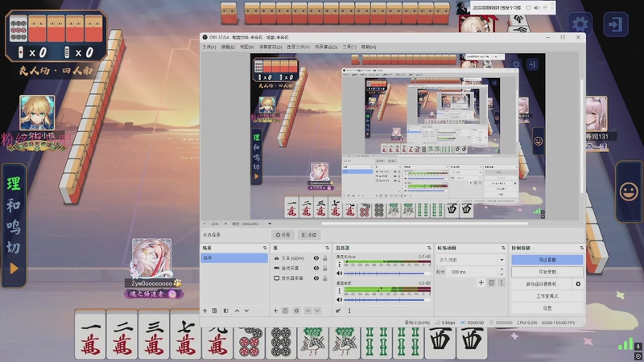Open virtual camera settings gear

pyautogui.click(x=578, y=284)
